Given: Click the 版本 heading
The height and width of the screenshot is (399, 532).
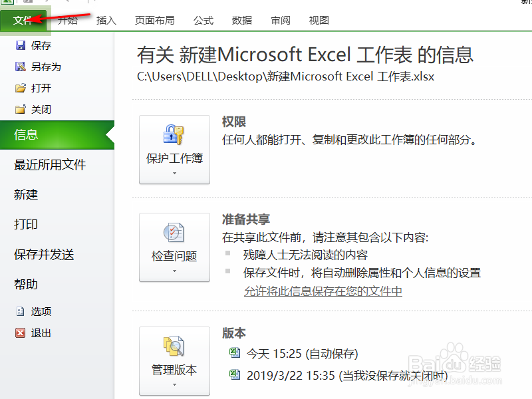Looking at the screenshot, I should pyautogui.click(x=234, y=333).
